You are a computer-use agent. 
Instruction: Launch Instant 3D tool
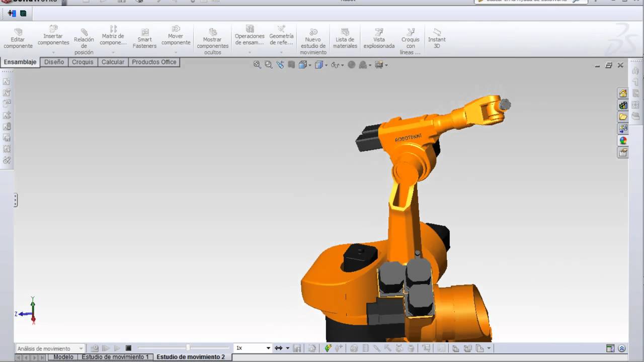click(x=437, y=39)
